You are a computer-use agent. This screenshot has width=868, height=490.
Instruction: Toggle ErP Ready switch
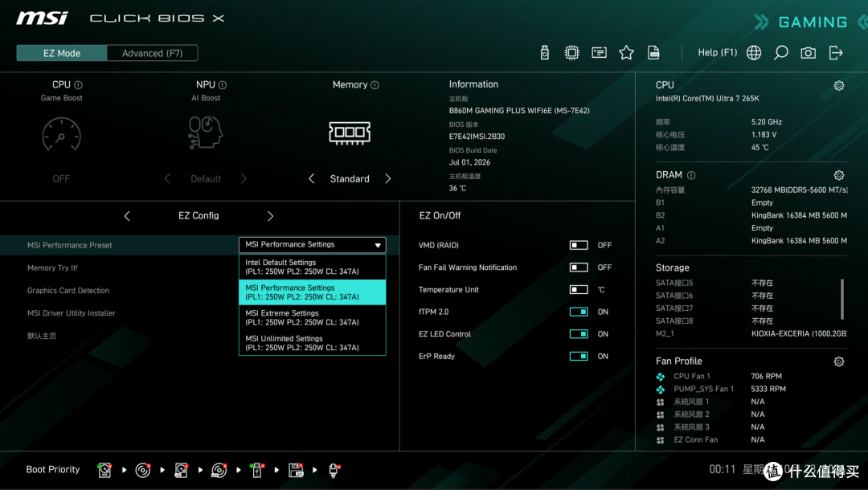[579, 356]
